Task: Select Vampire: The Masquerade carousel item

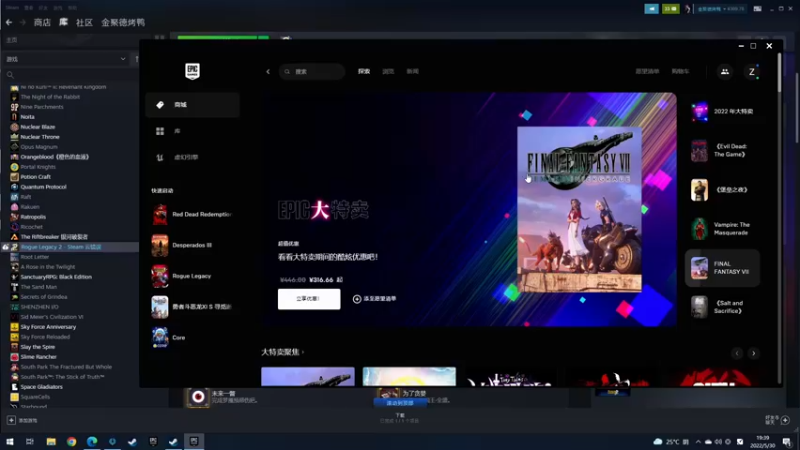Action: tap(722, 229)
